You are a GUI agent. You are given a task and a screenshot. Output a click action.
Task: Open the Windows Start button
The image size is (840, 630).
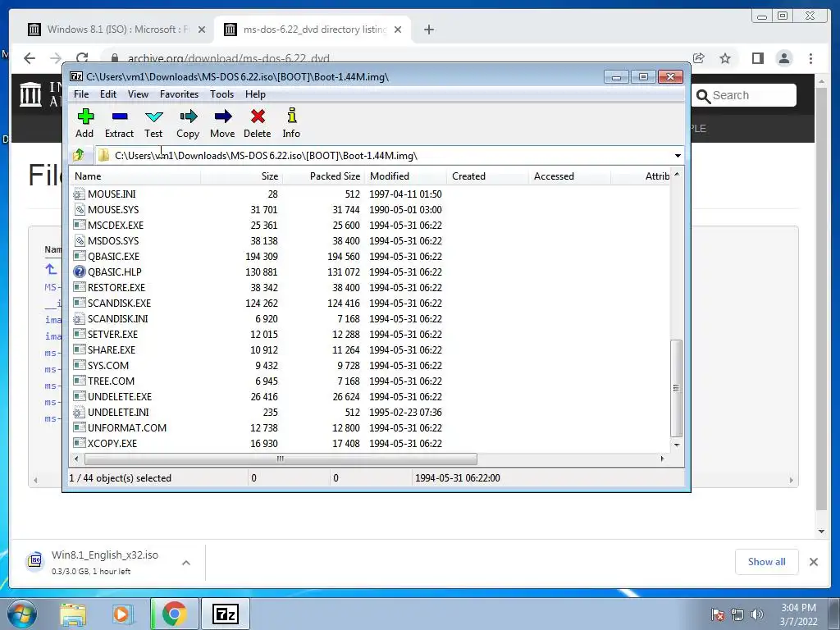(21, 614)
